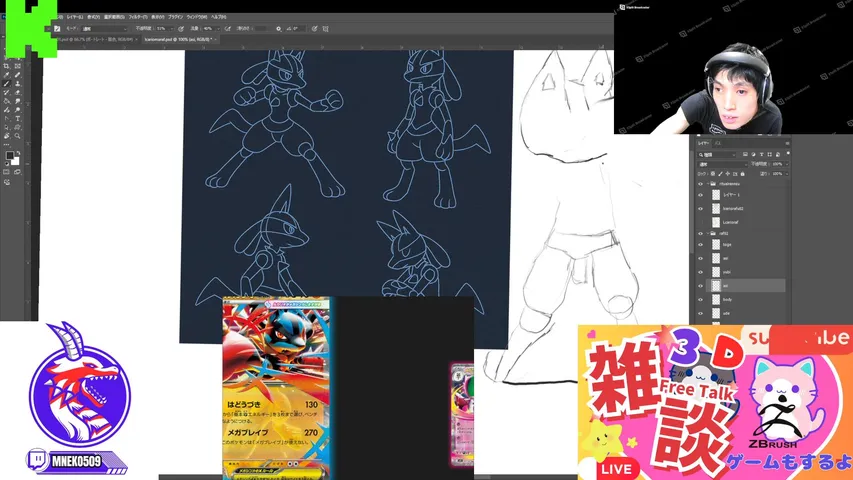Open the 不透明度 brush opacity dropdown arrow
This screenshot has width=853, height=480.
pos(172,29)
